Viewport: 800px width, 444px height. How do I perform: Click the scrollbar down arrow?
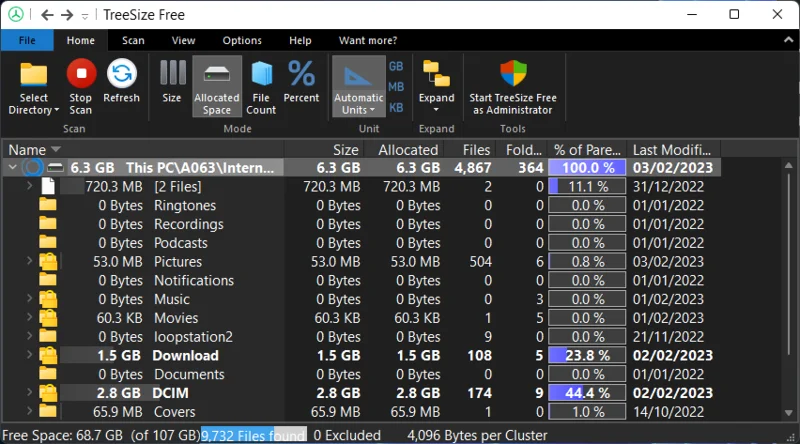point(788,413)
